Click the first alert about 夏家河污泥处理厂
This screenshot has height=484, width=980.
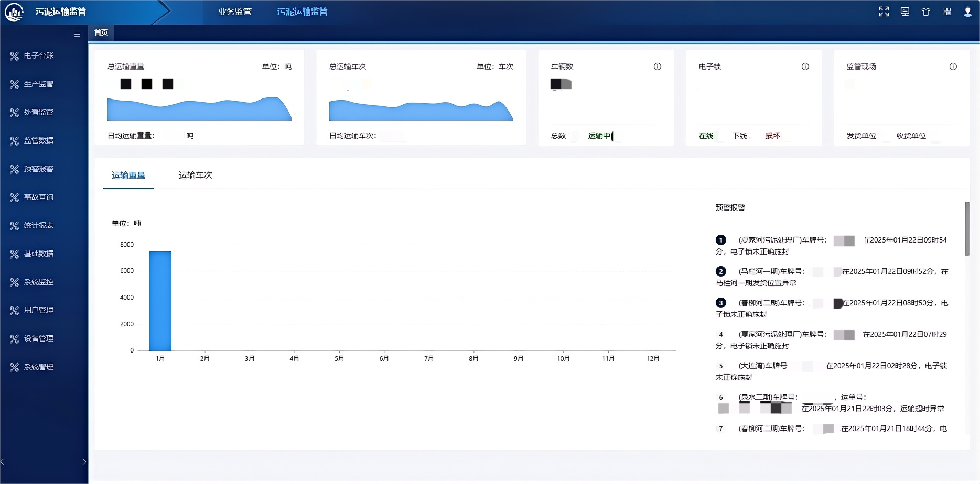pyautogui.click(x=831, y=246)
